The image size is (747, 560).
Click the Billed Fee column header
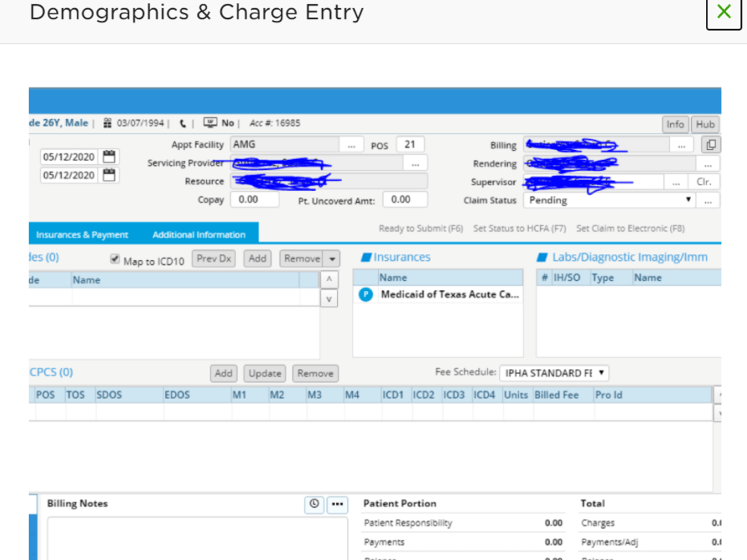click(563, 395)
